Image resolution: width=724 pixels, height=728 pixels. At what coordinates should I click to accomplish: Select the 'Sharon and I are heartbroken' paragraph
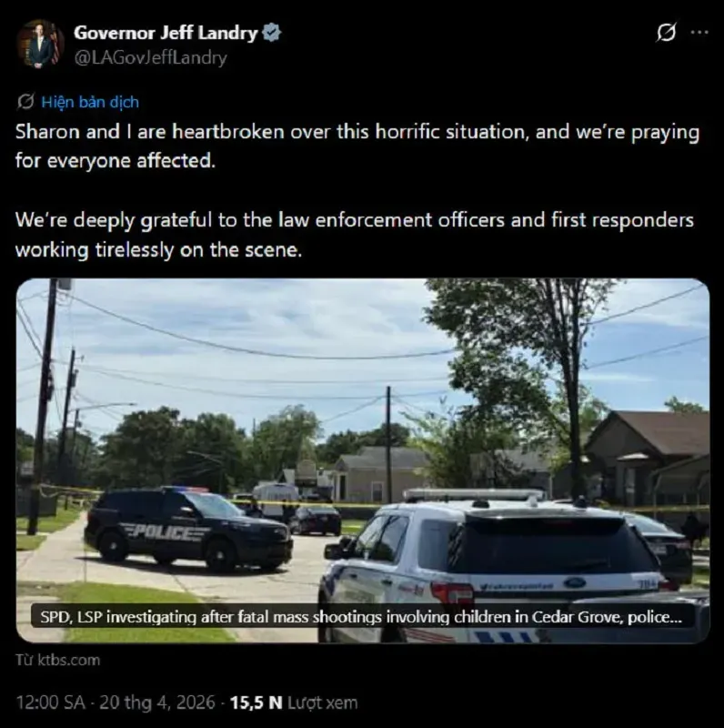(357, 146)
